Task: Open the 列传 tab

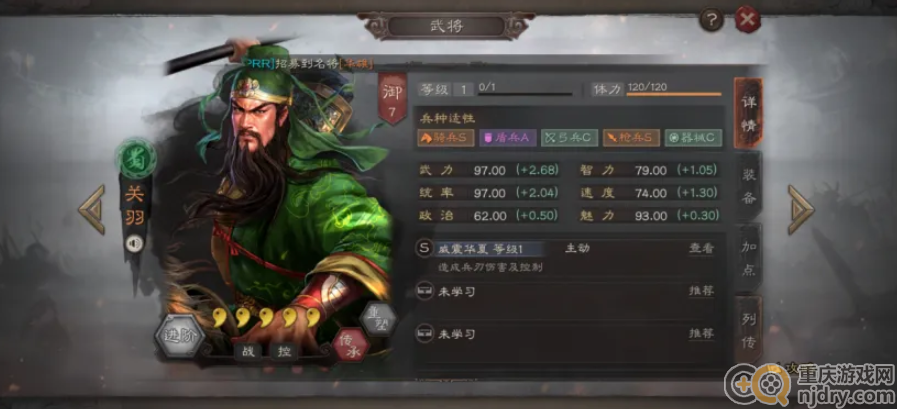Action: [x=748, y=331]
